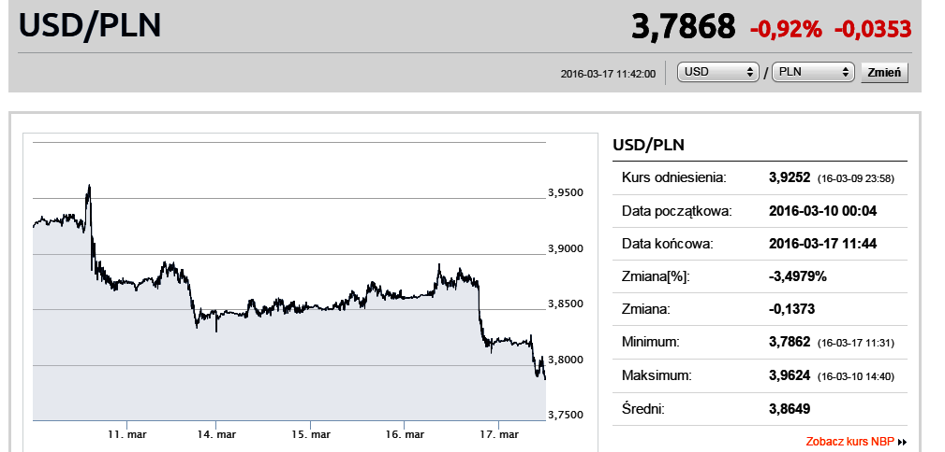945x452 pixels.
Task: Click the 3,9500 price axis label
Action: (x=566, y=193)
